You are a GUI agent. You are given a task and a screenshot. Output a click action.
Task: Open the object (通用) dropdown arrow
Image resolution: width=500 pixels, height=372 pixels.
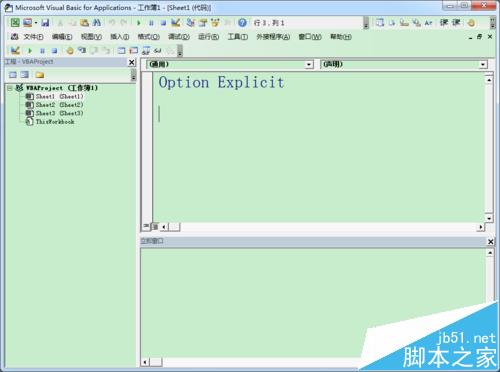(310, 64)
